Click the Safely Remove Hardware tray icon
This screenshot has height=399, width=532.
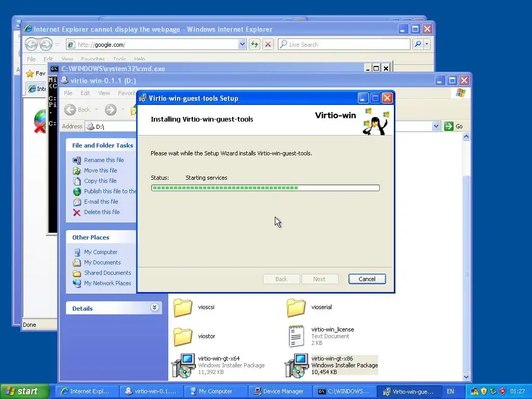click(494, 391)
